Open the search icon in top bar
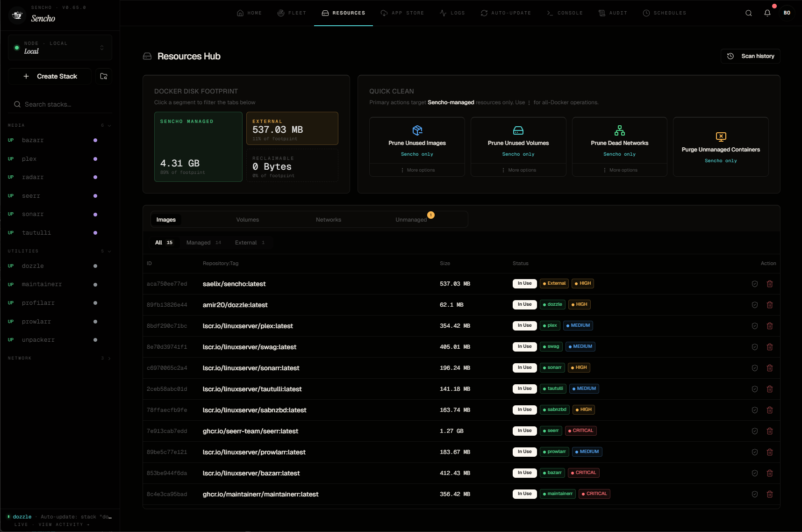Screen dimensions: 802x532 click(749, 13)
